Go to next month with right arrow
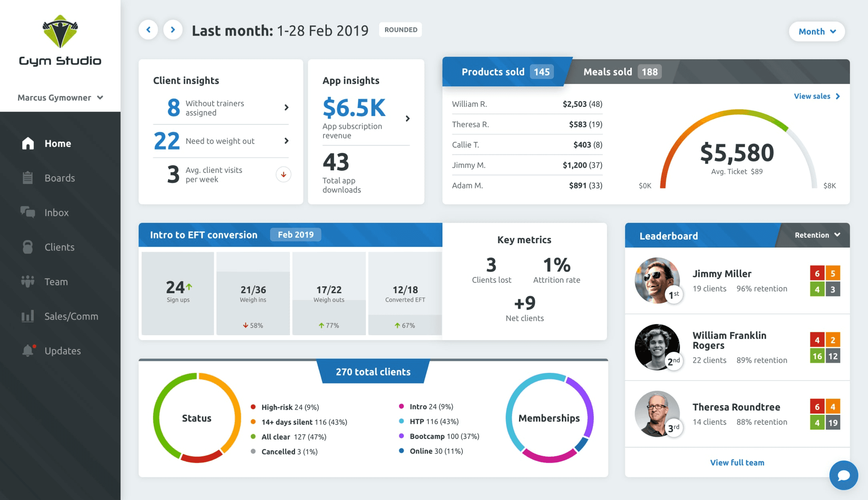The height and width of the screenshot is (500, 868). click(173, 30)
